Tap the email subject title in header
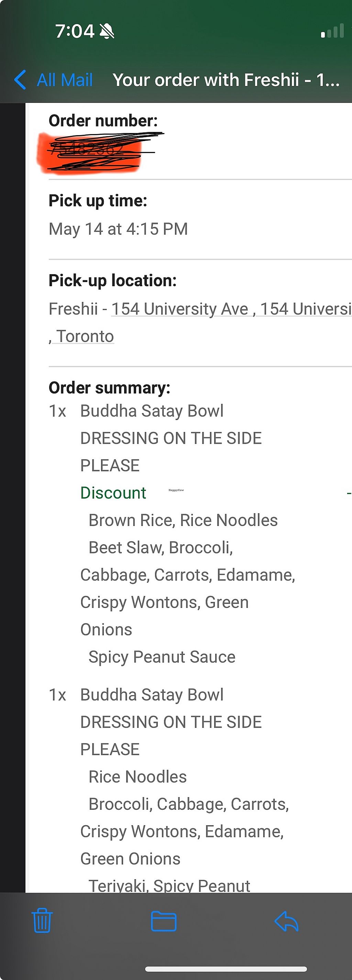352x980 pixels. click(x=226, y=80)
